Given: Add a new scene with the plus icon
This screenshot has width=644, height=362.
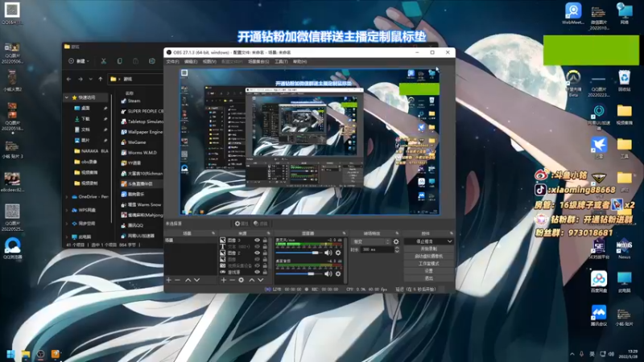Looking at the screenshot, I should [169, 280].
